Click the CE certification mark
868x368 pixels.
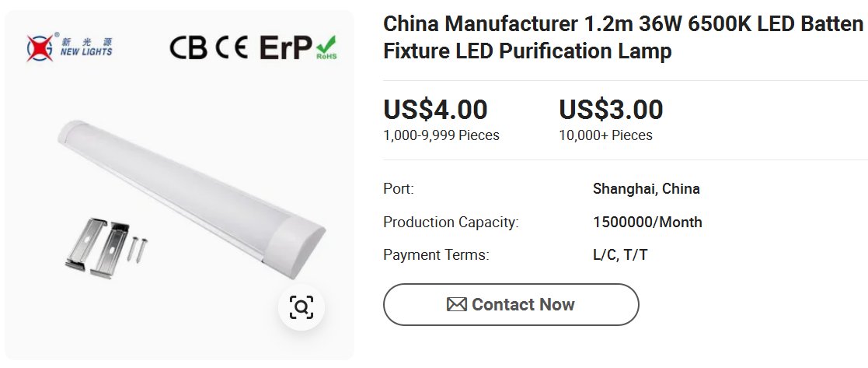232,48
